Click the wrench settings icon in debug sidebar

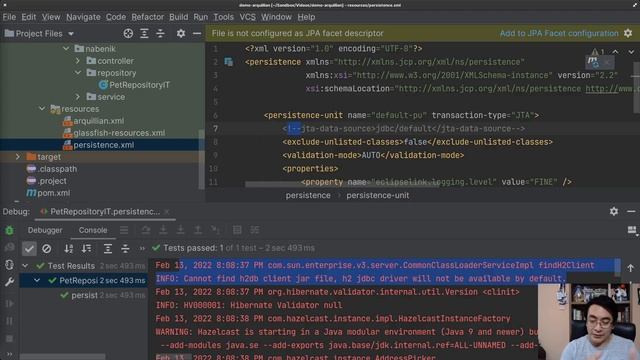(9, 282)
